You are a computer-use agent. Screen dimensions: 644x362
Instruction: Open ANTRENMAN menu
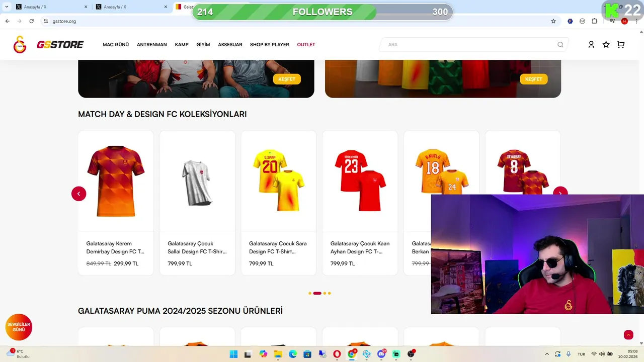point(152,45)
